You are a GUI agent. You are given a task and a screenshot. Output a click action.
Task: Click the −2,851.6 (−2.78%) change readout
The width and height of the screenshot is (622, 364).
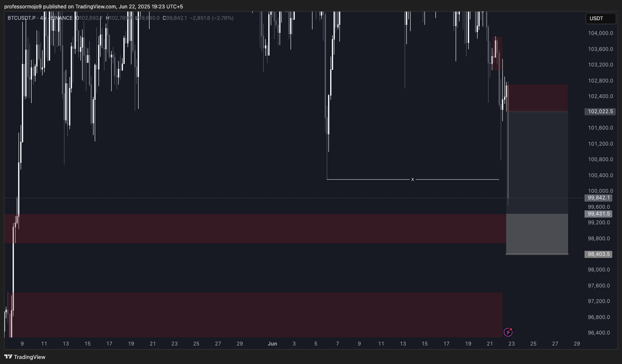212,18
